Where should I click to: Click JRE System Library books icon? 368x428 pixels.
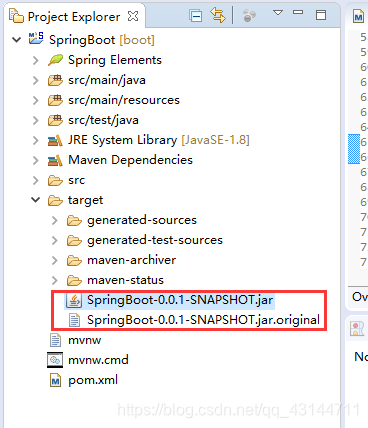[55, 141]
